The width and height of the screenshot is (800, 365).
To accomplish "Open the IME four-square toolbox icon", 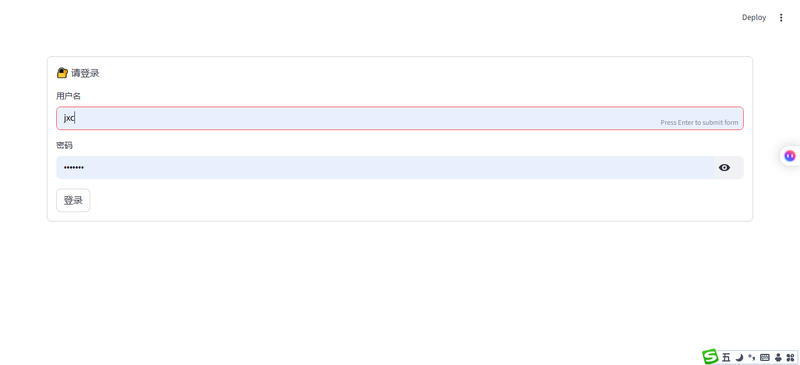I will [x=790, y=357].
